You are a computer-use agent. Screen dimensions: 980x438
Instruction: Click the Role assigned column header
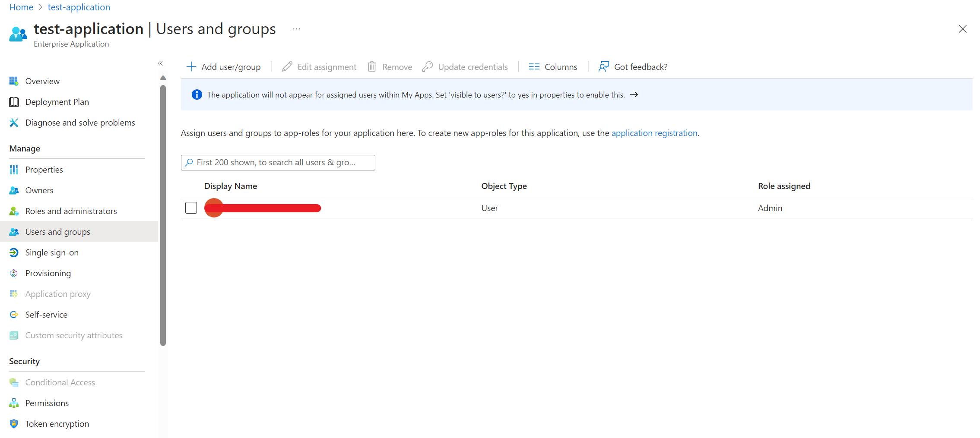coord(784,186)
